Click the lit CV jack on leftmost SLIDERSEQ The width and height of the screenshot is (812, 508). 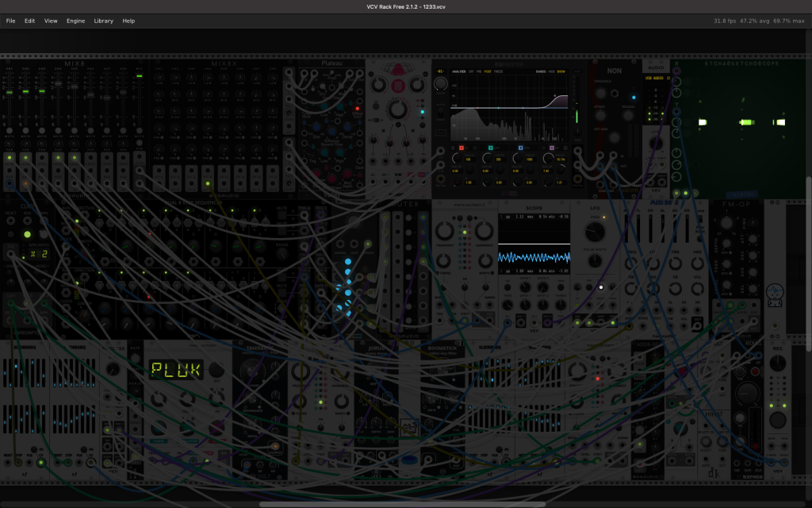(x=40, y=462)
